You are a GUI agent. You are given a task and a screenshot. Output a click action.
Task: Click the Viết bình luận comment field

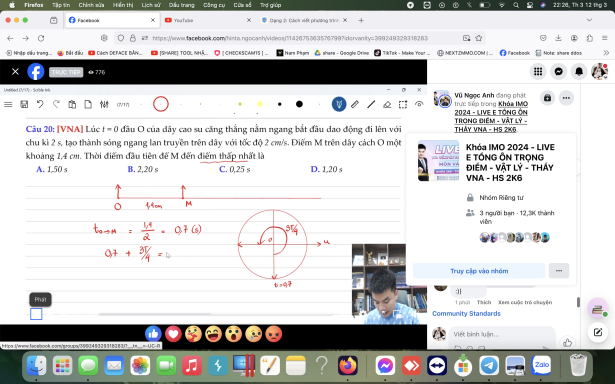tap(502, 334)
